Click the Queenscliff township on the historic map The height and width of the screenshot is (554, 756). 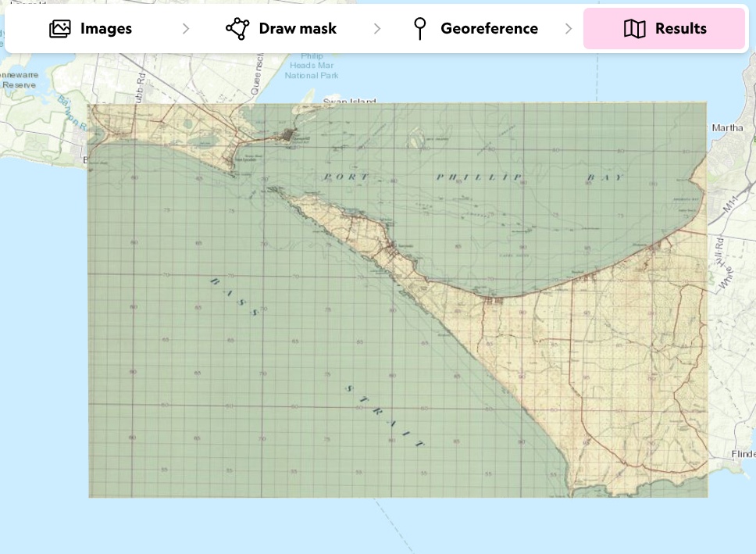[291, 137]
